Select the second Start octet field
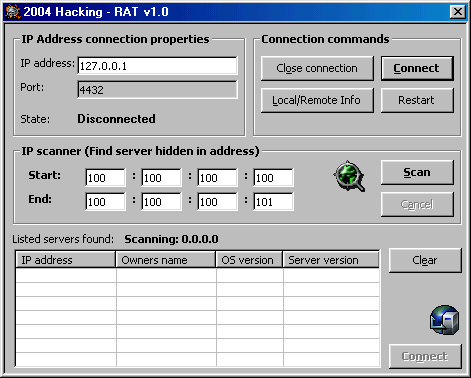Image resolution: width=471 pixels, height=378 pixels. 161,178
